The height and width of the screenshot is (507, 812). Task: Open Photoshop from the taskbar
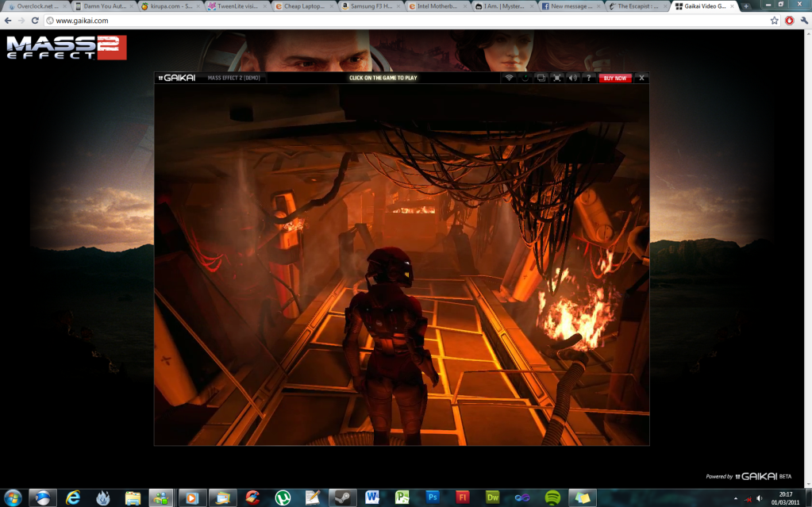(433, 497)
